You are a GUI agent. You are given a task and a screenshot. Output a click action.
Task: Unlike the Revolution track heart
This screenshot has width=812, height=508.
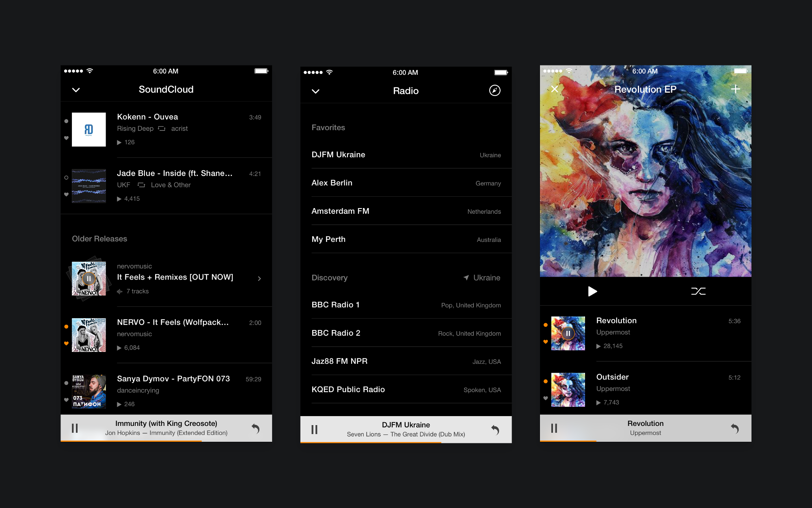(546, 342)
